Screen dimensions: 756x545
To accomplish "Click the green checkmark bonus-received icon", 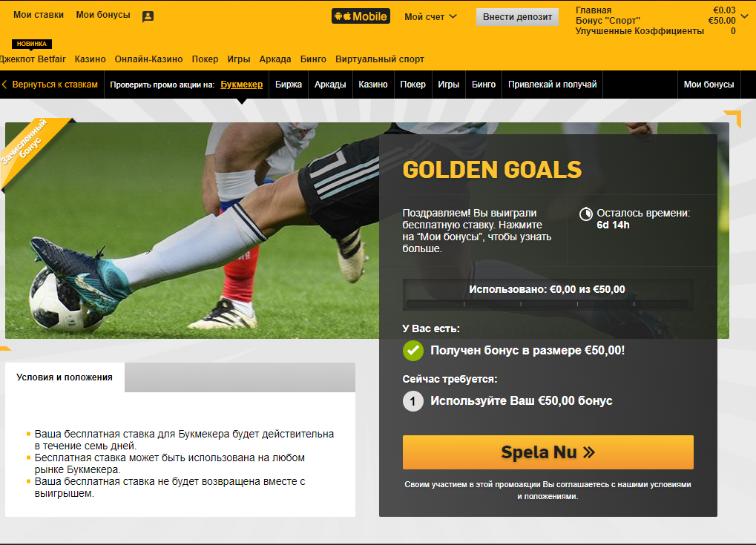I will [x=413, y=350].
